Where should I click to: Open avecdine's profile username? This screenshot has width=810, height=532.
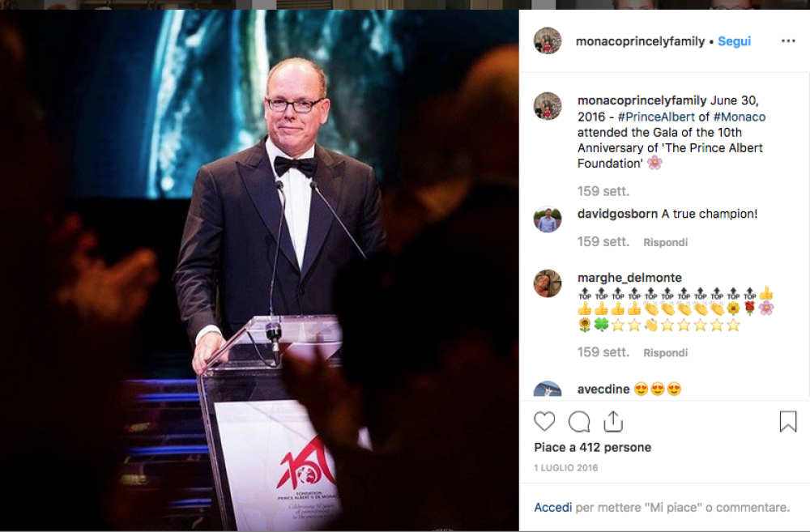[603, 389]
